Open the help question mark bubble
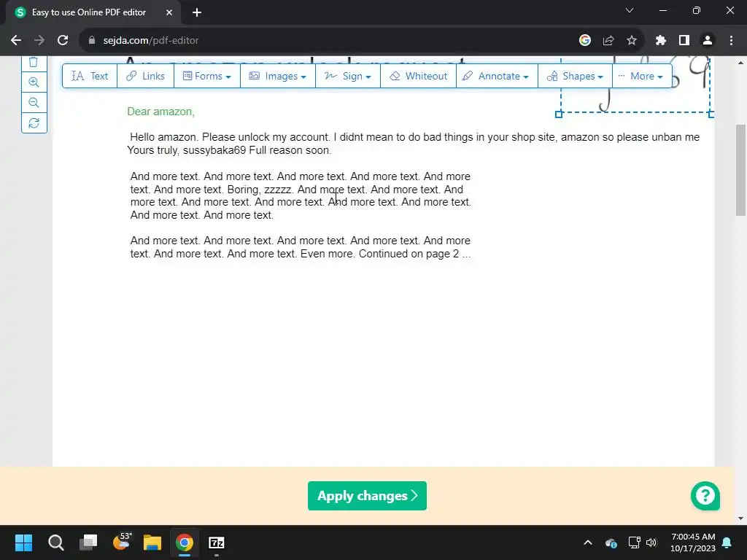 coord(705,496)
